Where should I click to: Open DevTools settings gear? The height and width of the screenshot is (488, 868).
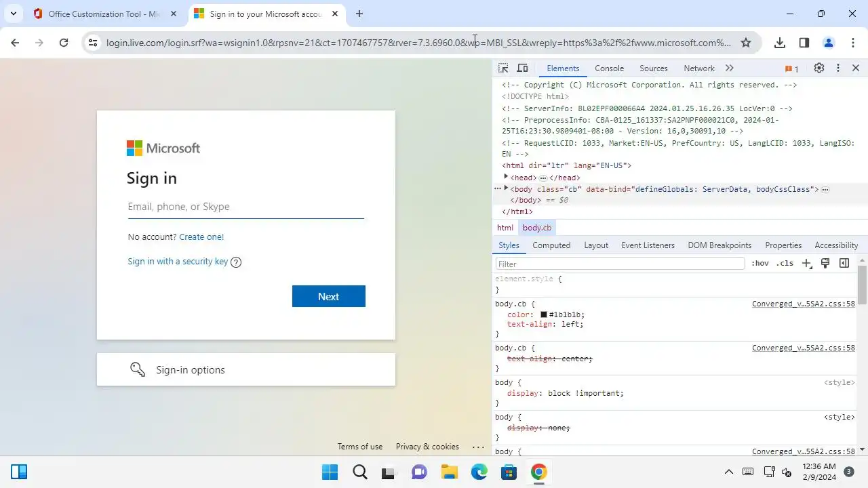coord(819,68)
